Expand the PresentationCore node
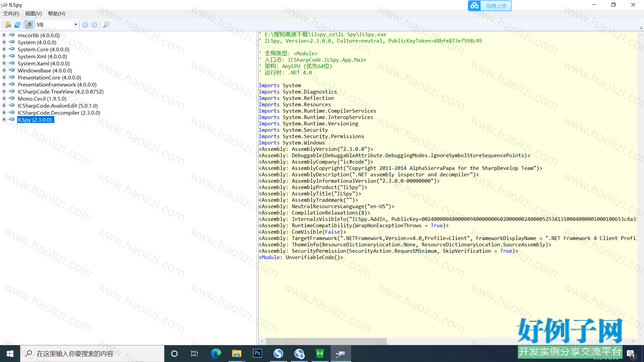Image resolution: width=644 pixels, height=362 pixels. click(4, 77)
